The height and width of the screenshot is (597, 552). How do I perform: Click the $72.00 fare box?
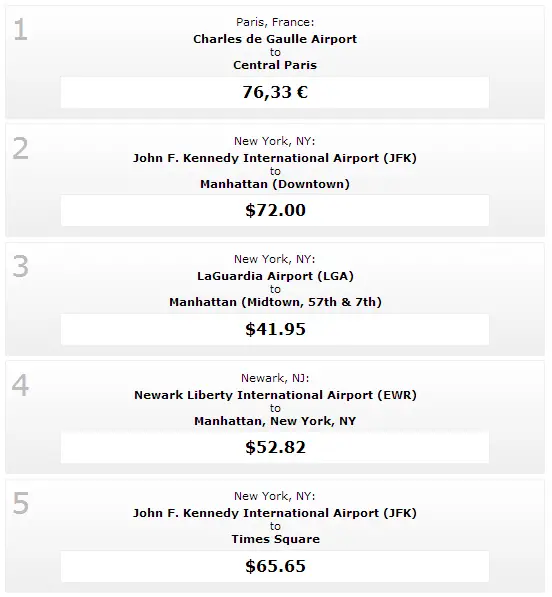click(x=275, y=211)
